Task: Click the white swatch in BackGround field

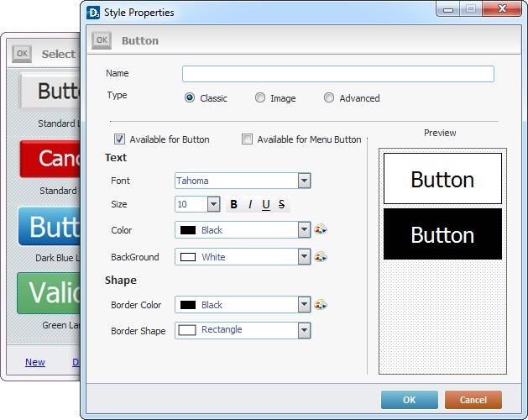Action: pyautogui.click(x=188, y=257)
